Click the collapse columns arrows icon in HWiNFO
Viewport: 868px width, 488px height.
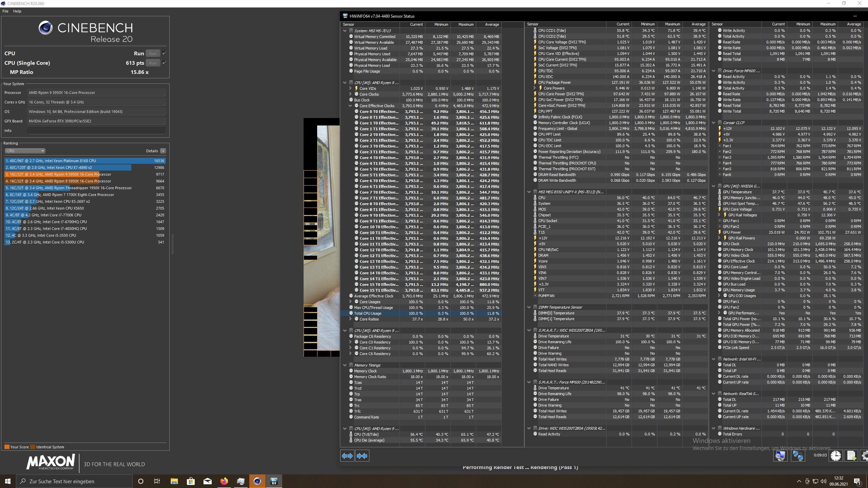pos(362,456)
